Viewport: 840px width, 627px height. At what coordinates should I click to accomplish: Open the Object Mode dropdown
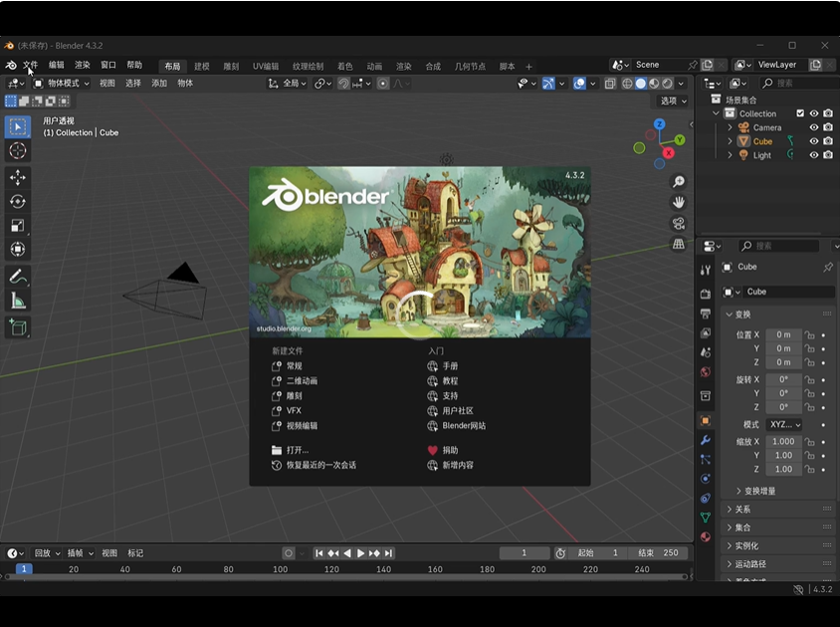(61, 84)
